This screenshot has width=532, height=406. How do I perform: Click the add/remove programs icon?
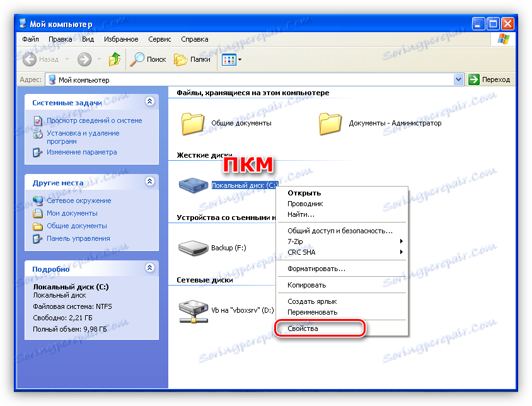point(38,134)
